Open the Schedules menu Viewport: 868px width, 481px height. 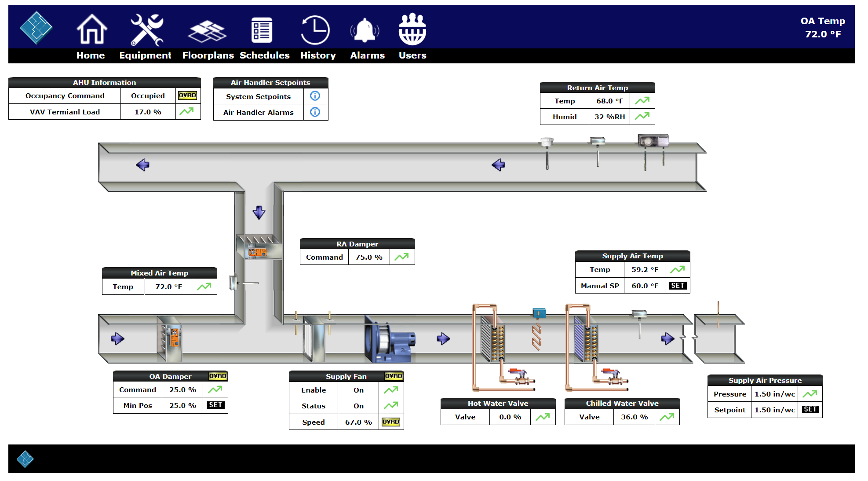pyautogui.click(x=264, y=55)
